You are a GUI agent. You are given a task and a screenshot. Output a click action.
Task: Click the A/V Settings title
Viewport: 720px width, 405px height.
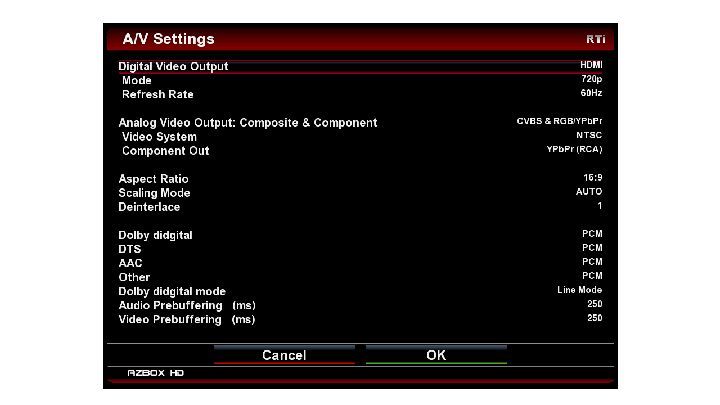click(x=169, y=39)
